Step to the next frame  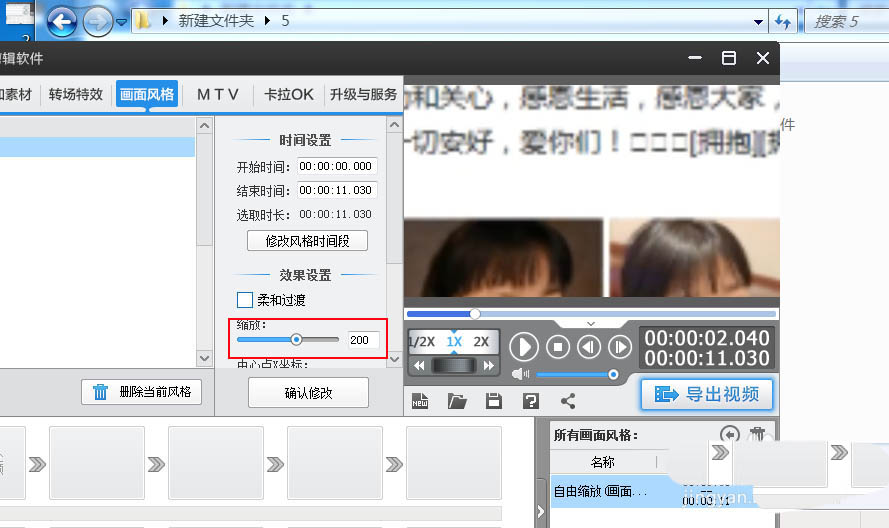pos(620,347)
